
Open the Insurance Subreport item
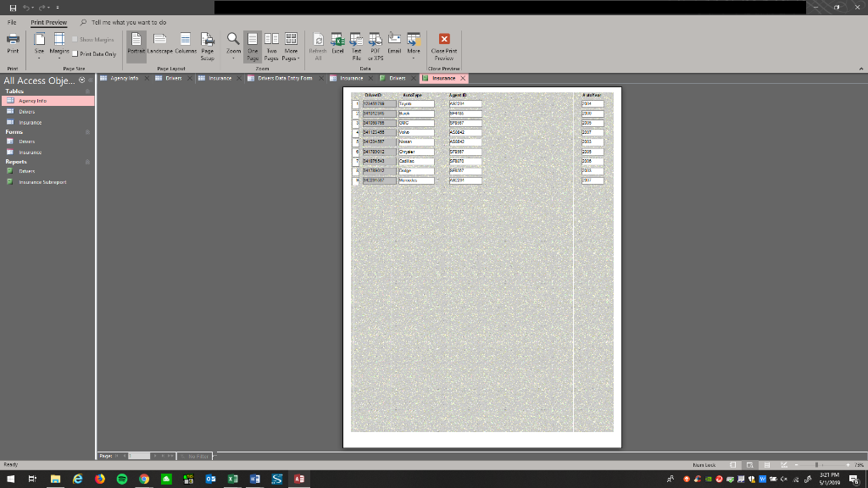(48, 182)
